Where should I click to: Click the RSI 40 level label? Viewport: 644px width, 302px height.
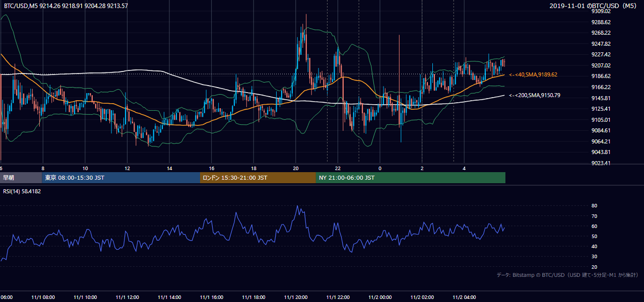(594, 246)
